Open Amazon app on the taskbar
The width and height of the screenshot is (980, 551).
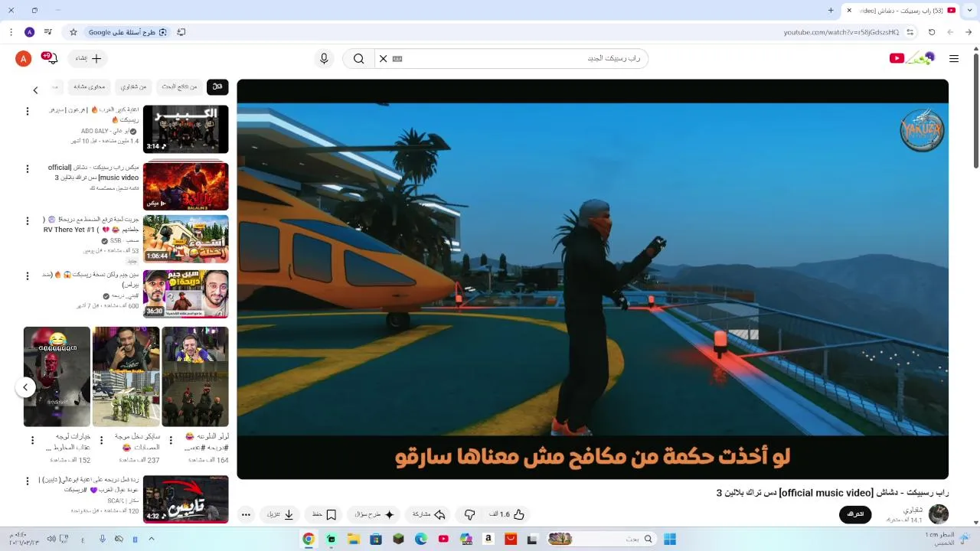coord(488,539)
